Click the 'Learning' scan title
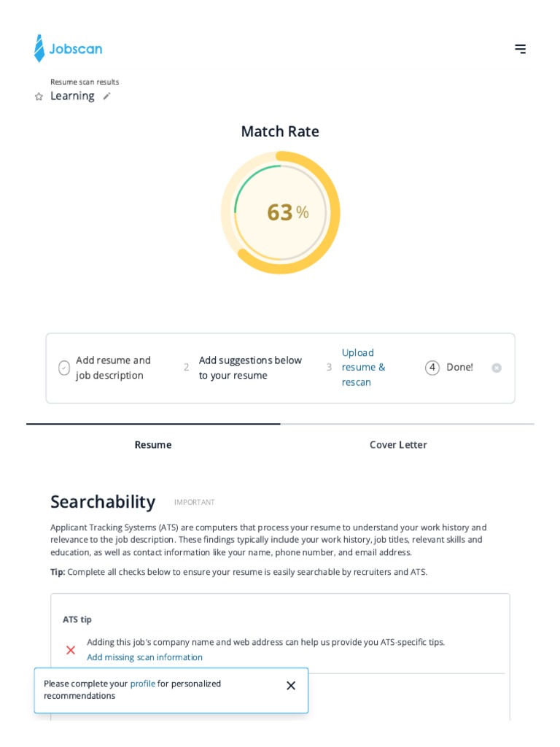This screenshot has height=747, width=560. 72,96
